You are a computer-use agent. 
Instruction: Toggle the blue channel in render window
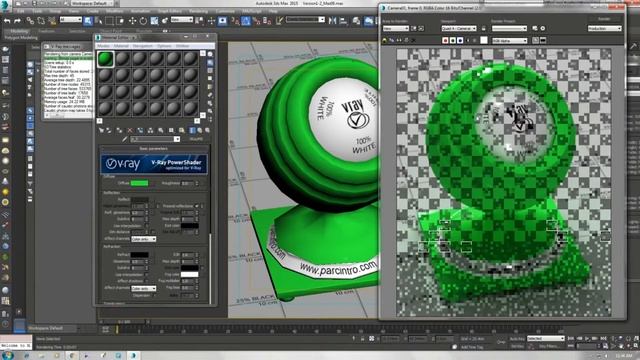coord(460,40)
